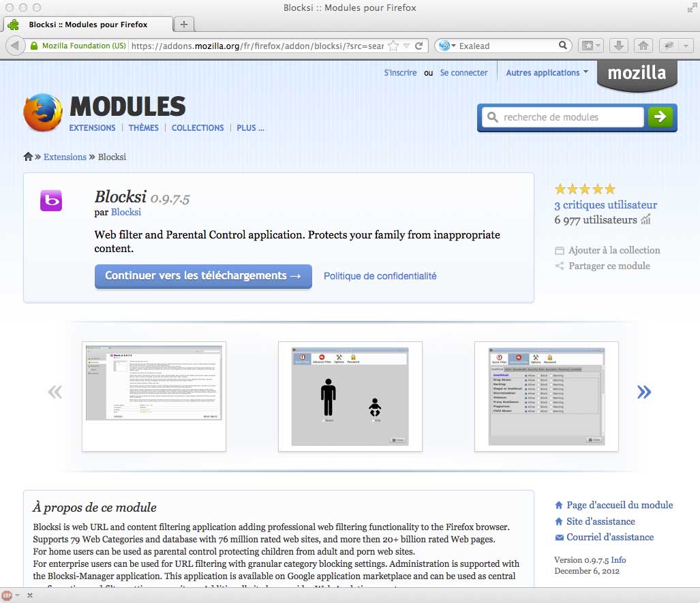Screen dimensions: 700x603
Task: Click the Blocksi purple addon icon
Action: coord(51,200)
